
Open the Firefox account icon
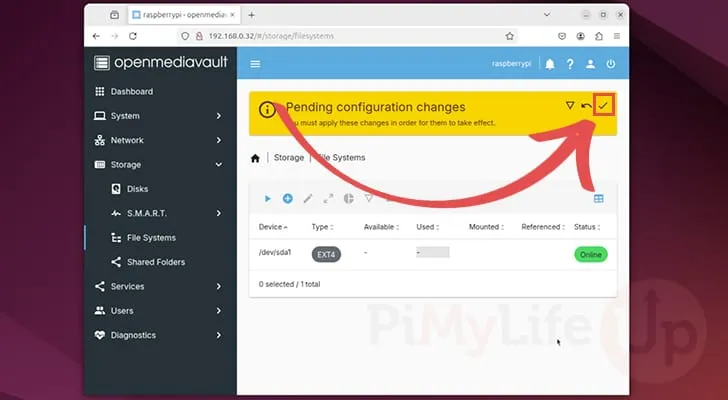coord(580,36)
